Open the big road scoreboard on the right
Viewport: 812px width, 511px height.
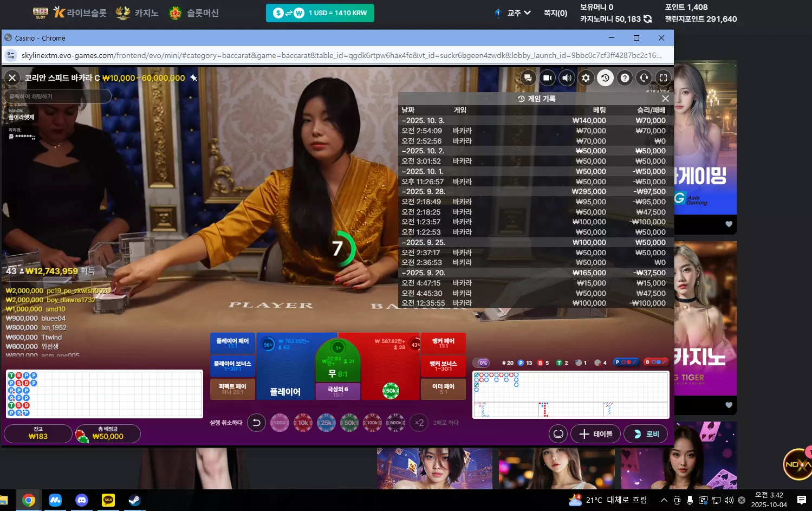pyautogui.click(x=571, y=394)
